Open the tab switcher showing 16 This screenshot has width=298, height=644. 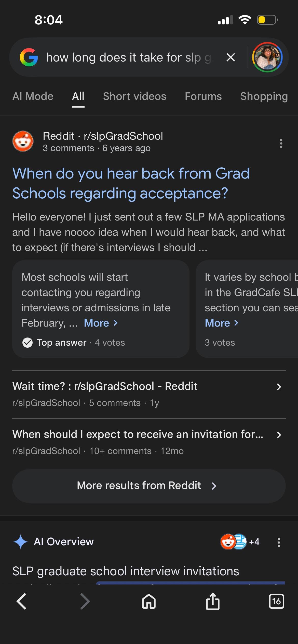point(277,601)
